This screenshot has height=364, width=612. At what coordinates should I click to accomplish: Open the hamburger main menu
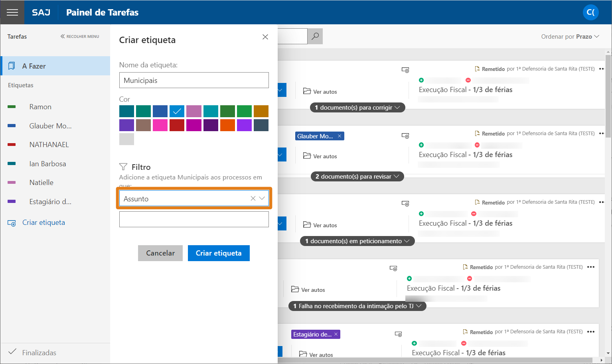click(12, 12)
